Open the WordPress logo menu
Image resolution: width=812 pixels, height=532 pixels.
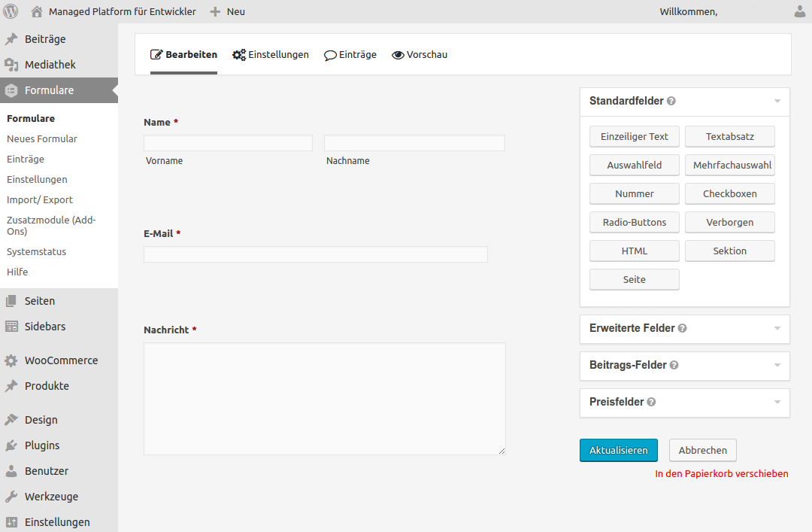tap(11, 11)
